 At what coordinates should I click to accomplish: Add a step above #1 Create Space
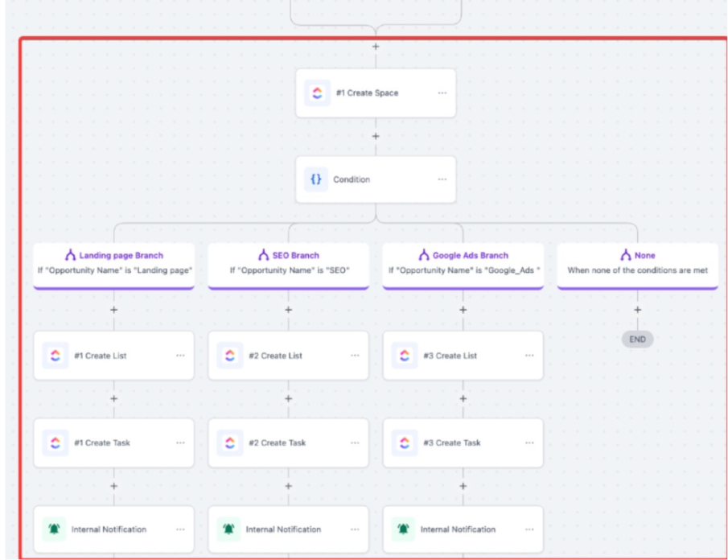(376, 47)
